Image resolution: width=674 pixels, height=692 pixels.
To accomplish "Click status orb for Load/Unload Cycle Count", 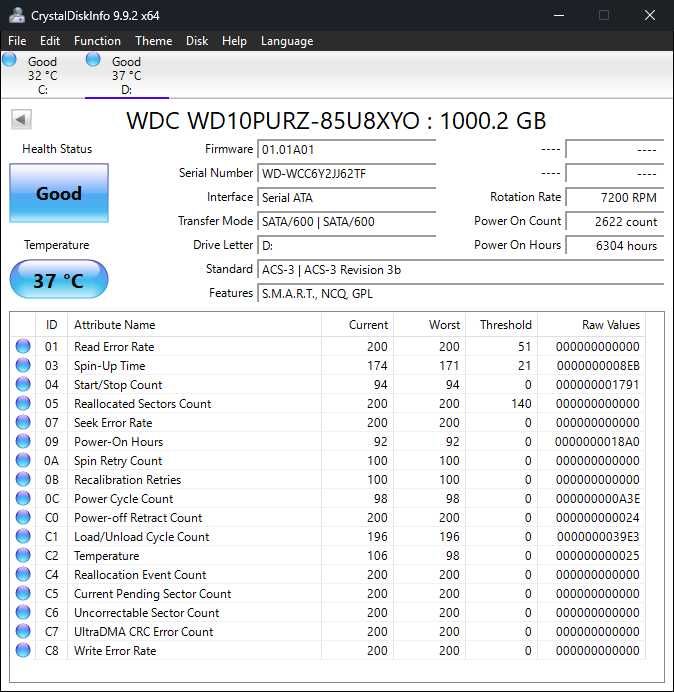I will (x=23, y=536).
